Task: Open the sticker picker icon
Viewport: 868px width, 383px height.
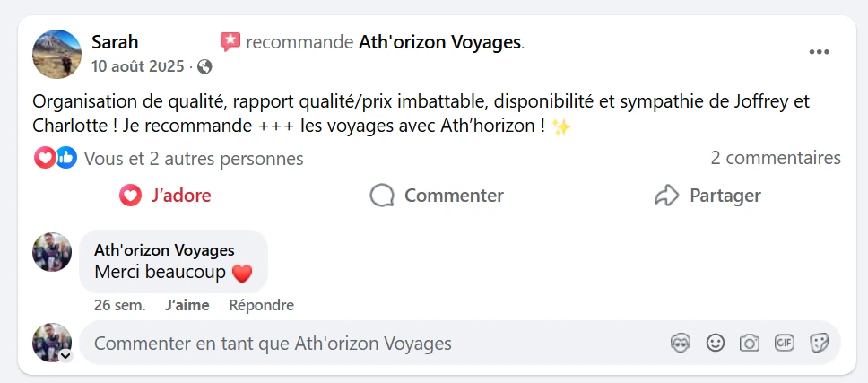Action: (819, 344)
